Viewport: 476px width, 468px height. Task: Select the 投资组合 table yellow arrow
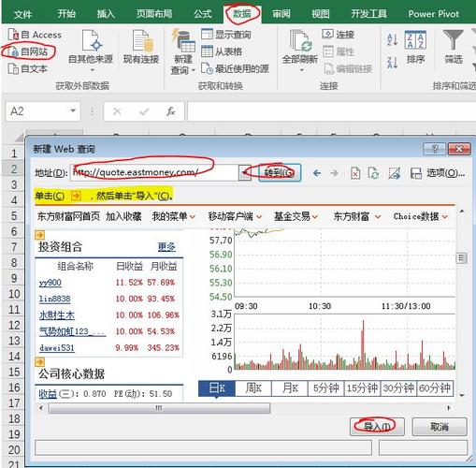point(39,234)
